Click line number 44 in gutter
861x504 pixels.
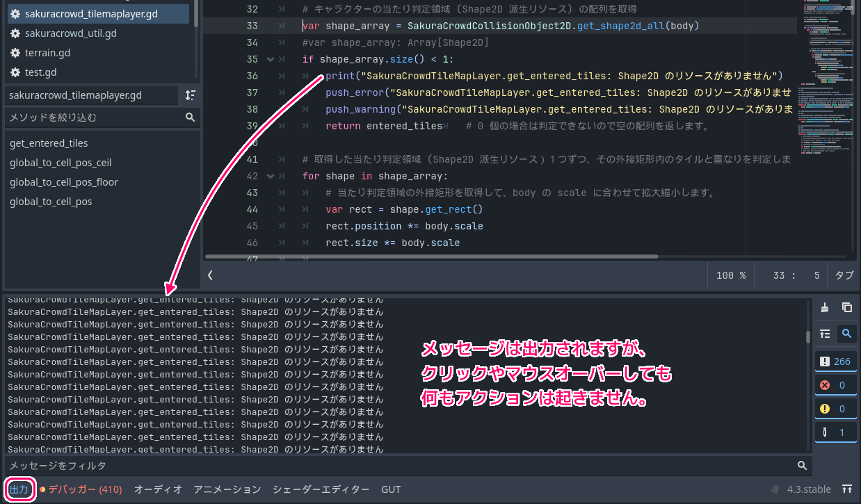coord(252,209)
